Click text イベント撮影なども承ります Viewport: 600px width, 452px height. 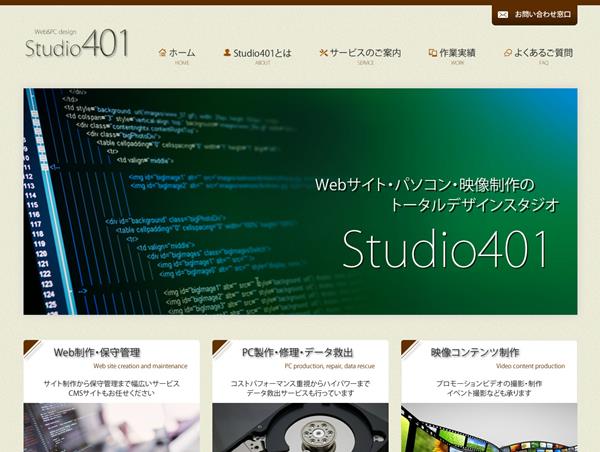(489, 393)
